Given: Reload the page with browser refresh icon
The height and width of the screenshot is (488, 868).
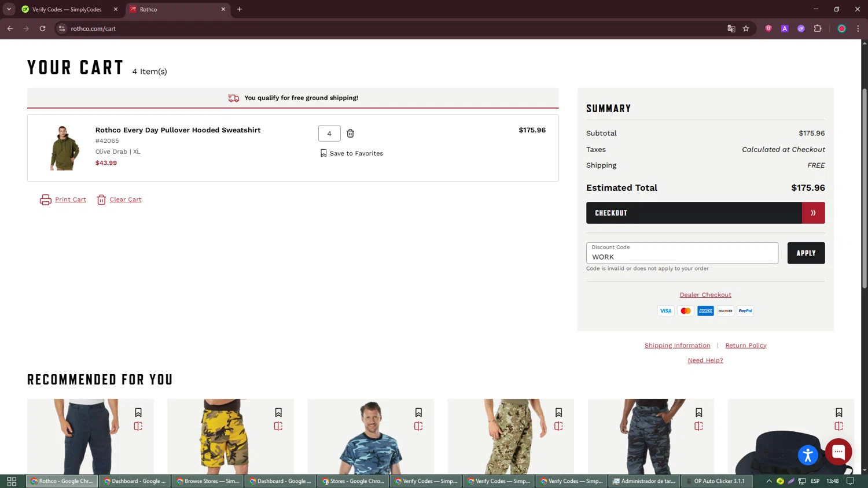Looking at the screenshot, I should [42, 28].
